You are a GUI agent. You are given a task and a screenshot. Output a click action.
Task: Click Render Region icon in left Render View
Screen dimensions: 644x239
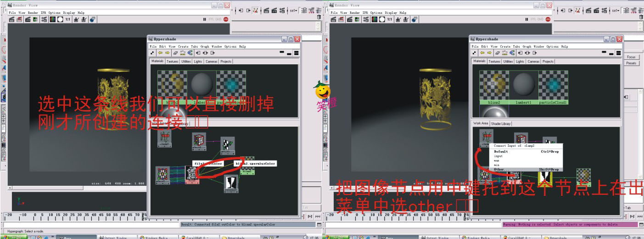coord(19,20)
